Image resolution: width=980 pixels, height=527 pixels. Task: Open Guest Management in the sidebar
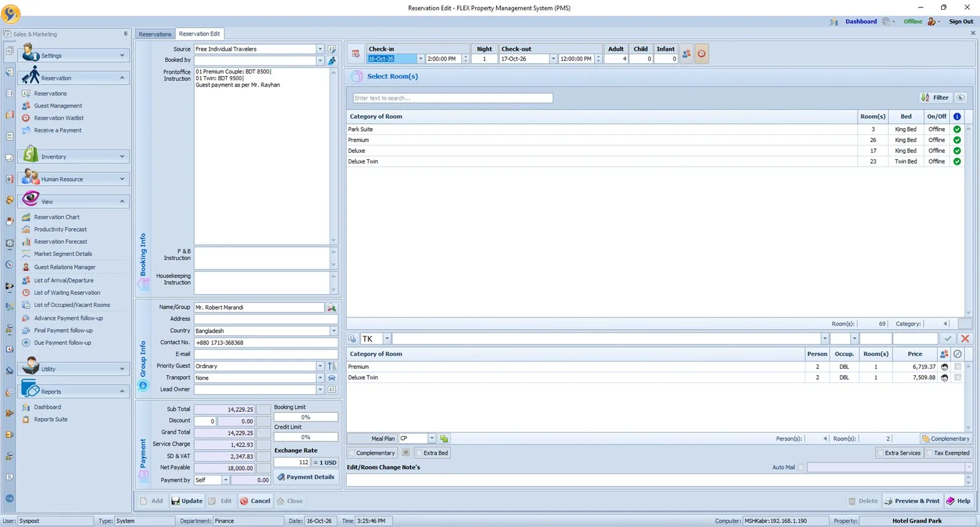[x=58, y=106]
